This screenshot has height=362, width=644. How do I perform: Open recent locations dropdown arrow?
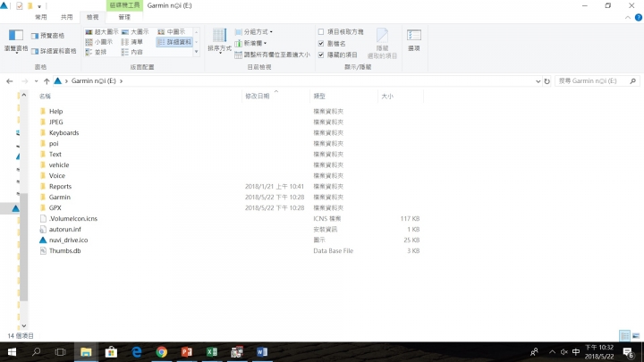click(x=36, y=81)
